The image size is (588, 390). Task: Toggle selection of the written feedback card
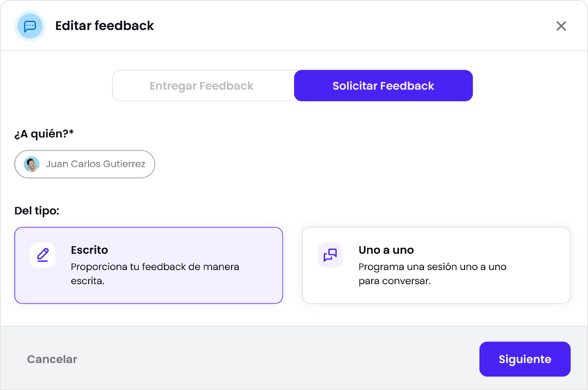[x=148, y=265]
